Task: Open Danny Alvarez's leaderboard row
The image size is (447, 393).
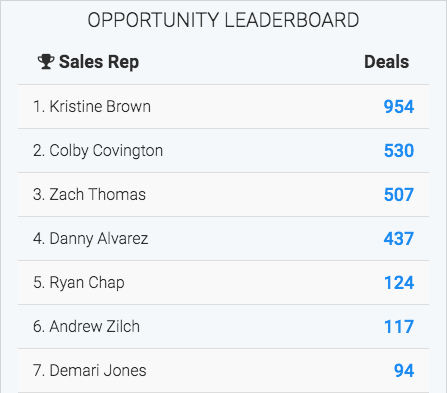Action: tap(223, 239)
